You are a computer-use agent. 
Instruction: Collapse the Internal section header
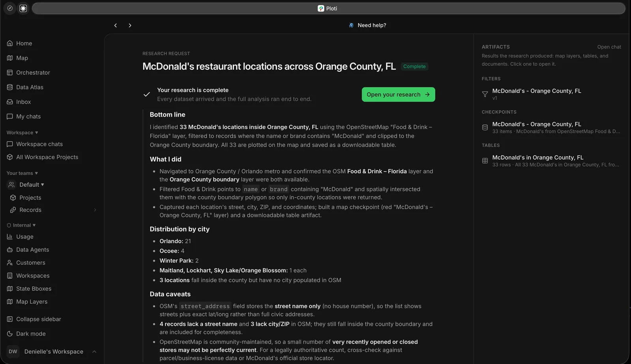click(x=21, y=225)
